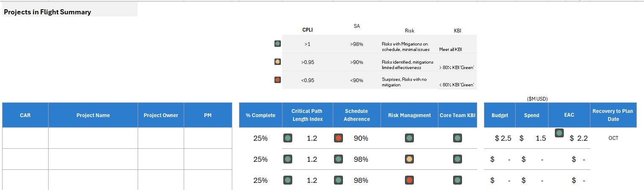Screen dimensions: 644x190
Task: Click the Spend column header
Action: coord(532,115)
